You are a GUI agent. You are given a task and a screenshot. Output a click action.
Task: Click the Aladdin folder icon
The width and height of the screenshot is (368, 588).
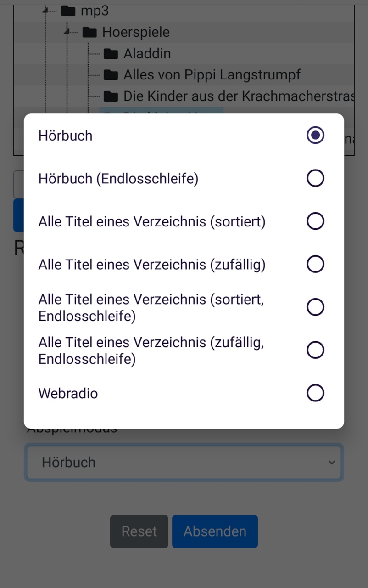(x=111, y=54)
